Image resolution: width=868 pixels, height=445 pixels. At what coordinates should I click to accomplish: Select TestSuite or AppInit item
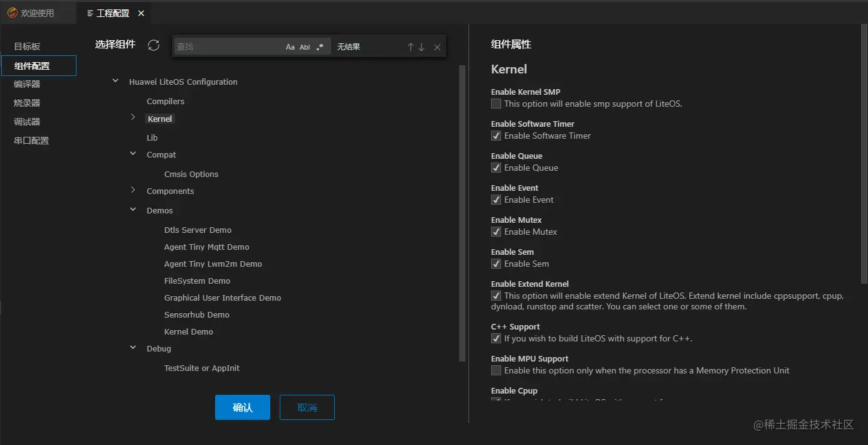[202, 368]
